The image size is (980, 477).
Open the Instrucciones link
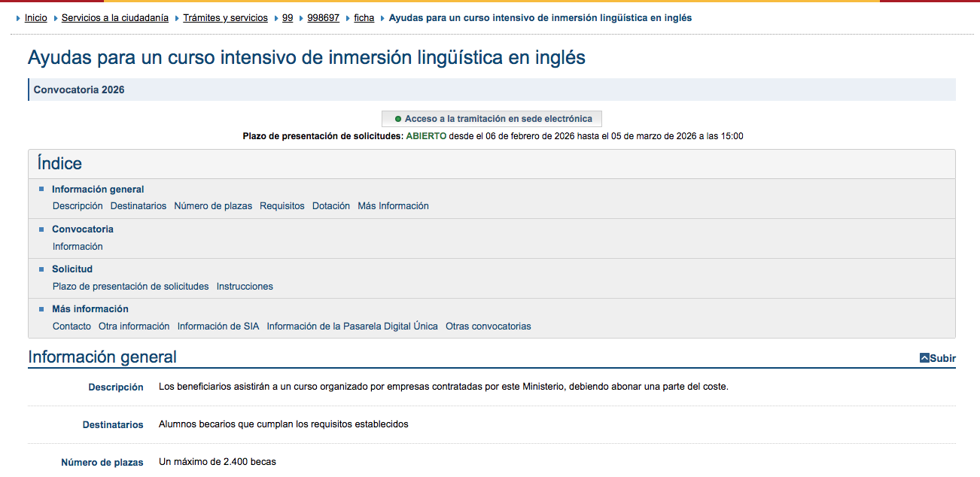[245, 286]
